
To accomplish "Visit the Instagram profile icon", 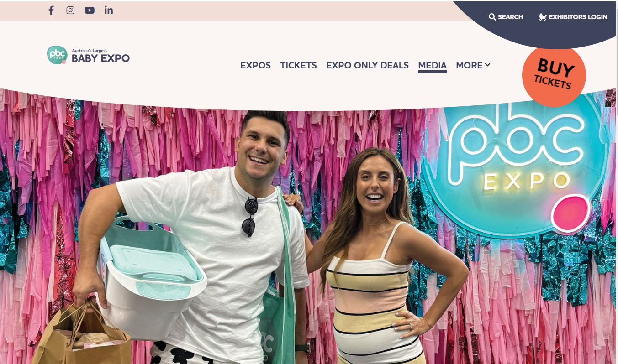I will click(x=70, y=10).
